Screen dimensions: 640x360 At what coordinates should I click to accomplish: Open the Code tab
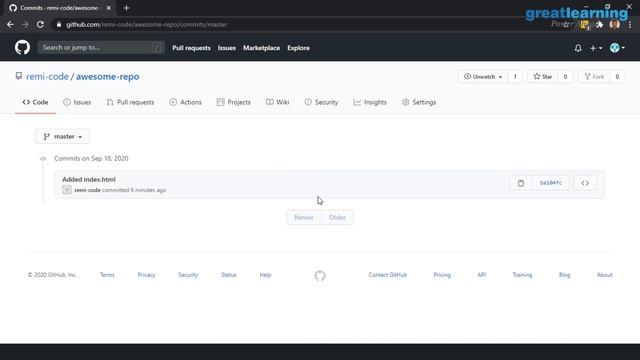[36, 102]
